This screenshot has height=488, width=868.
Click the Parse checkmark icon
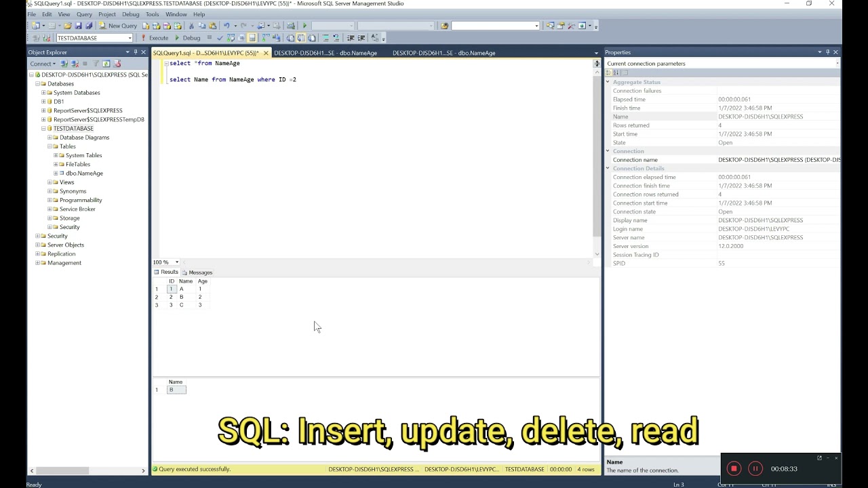(x=220, y=38)
